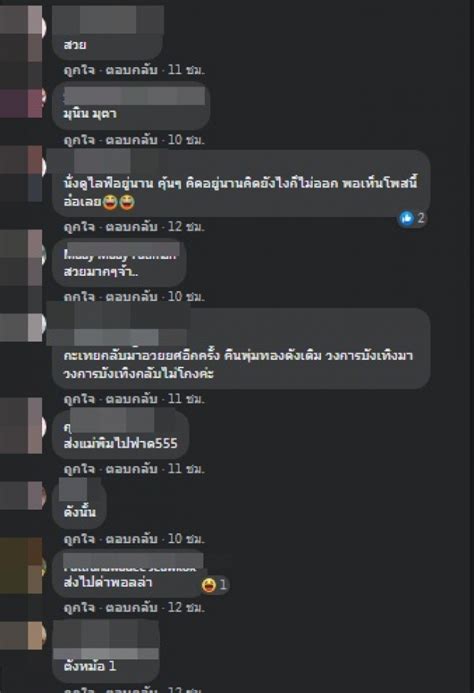Reply to the สวยมากๆจ้า comment
Screen dimensions: 474x693
click(x=131, y=296)
